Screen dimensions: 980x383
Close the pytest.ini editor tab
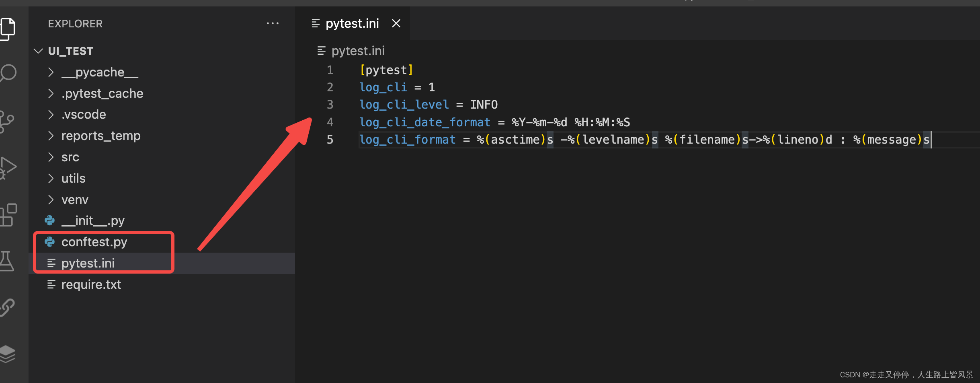pos(396,23)
